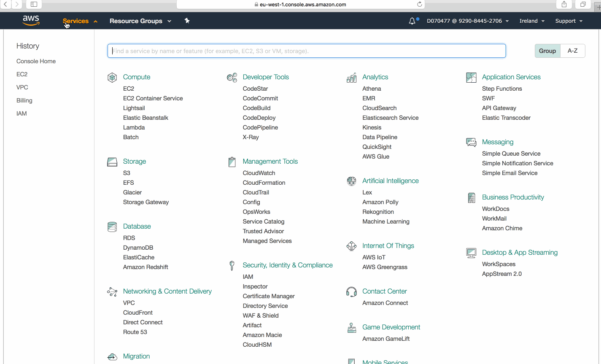Open the AWS IoT link
Viewport: 601px width, 364px height.
(x=374, y=257)
